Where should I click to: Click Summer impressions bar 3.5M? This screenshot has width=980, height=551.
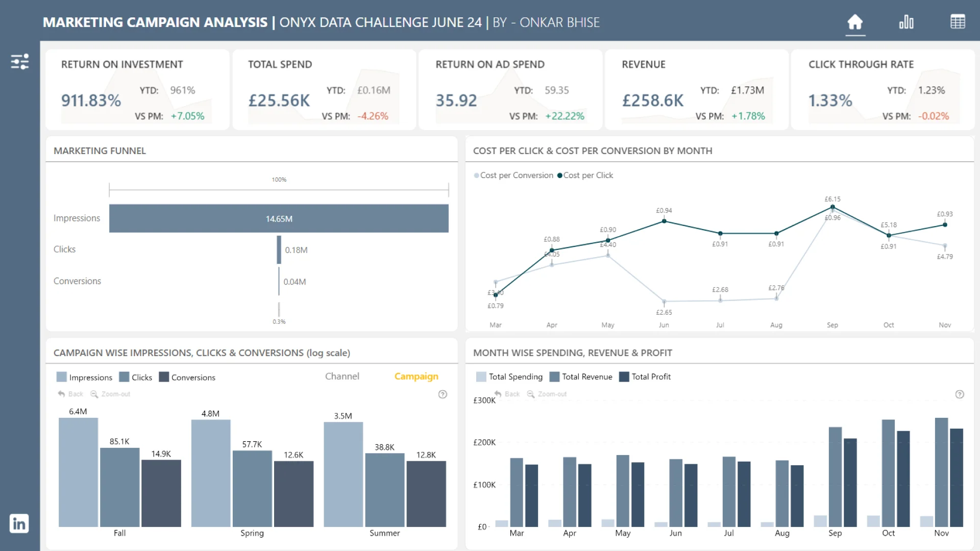(344, 474)
